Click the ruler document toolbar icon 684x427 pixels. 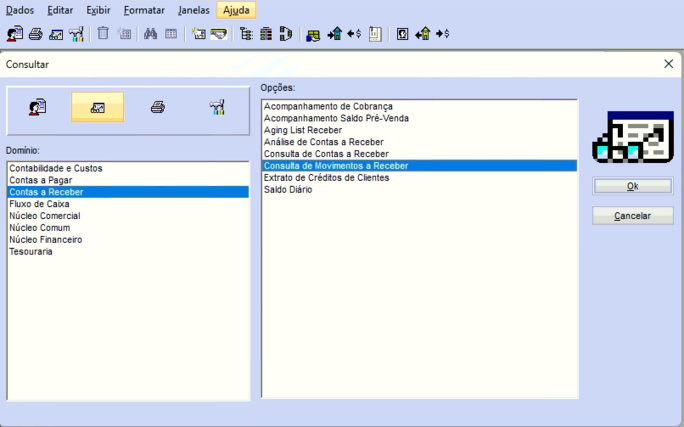pyautogui.click(x=375, y=34)
